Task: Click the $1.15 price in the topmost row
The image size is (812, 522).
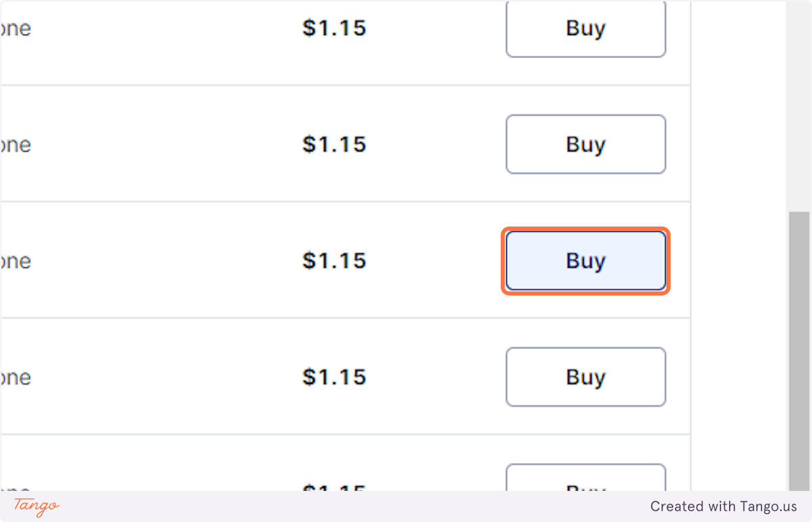Action: click(334, 28)
